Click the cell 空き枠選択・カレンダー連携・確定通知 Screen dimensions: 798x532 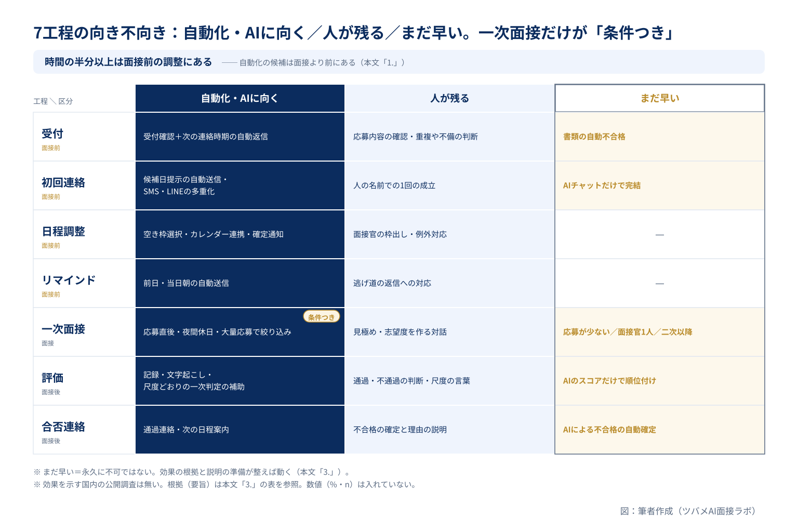tap(240, 234)
